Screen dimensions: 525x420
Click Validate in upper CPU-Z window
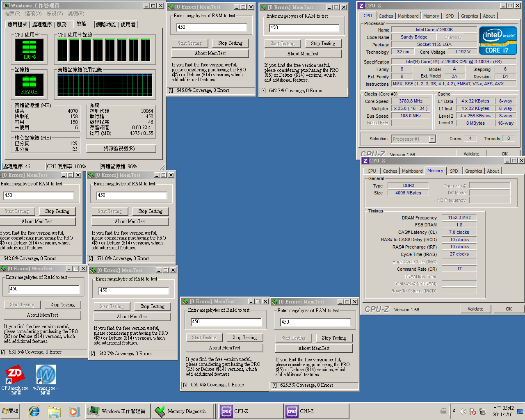(472, 153)
